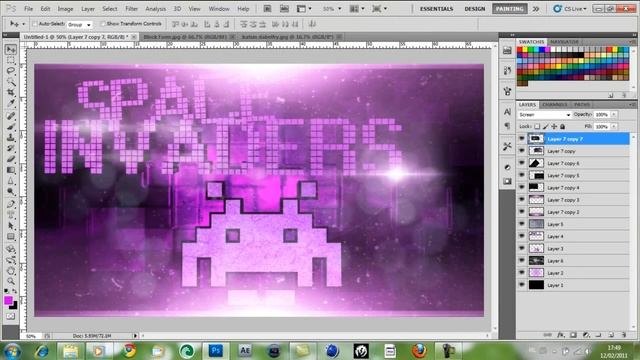Select the Rectangular Marquee tool

tap(11, 60)
